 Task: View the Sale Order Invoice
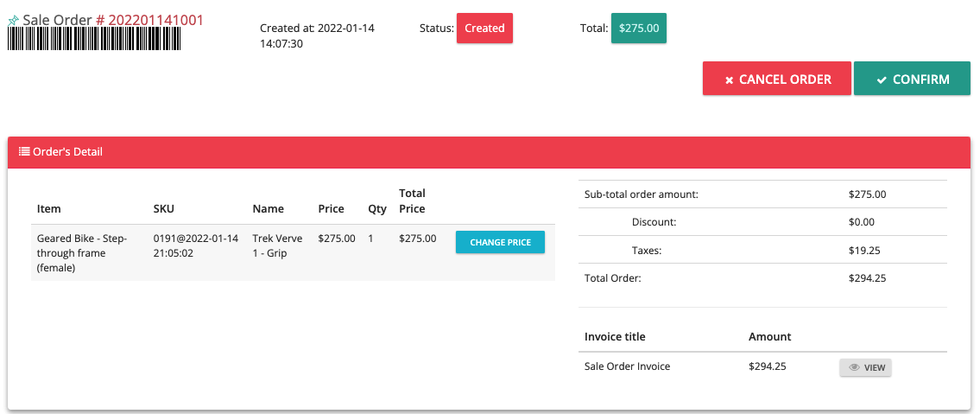pos(865,367)
